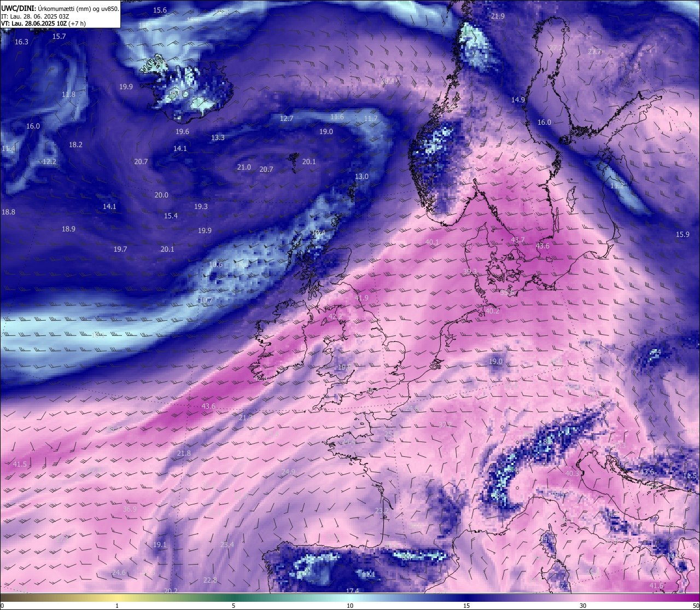Select the 41.6 value label
700x610 pixels.
(x=656, y=585)
